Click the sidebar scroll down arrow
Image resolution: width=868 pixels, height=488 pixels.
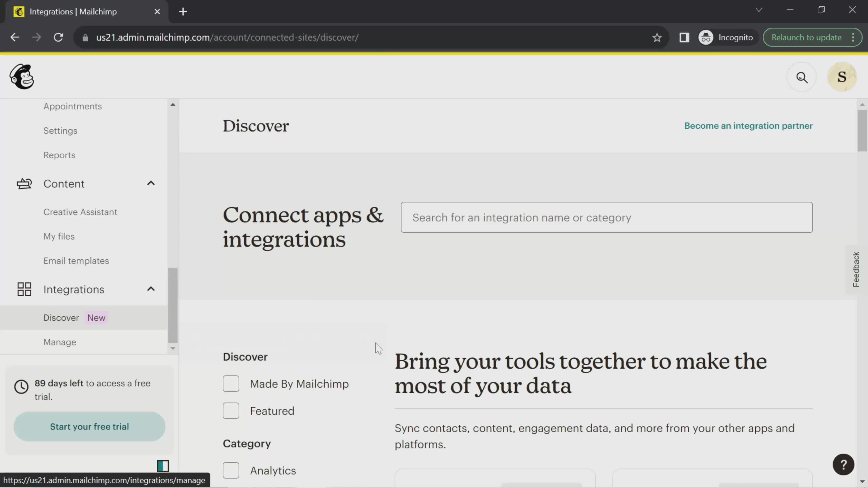(x=173, y=348)
